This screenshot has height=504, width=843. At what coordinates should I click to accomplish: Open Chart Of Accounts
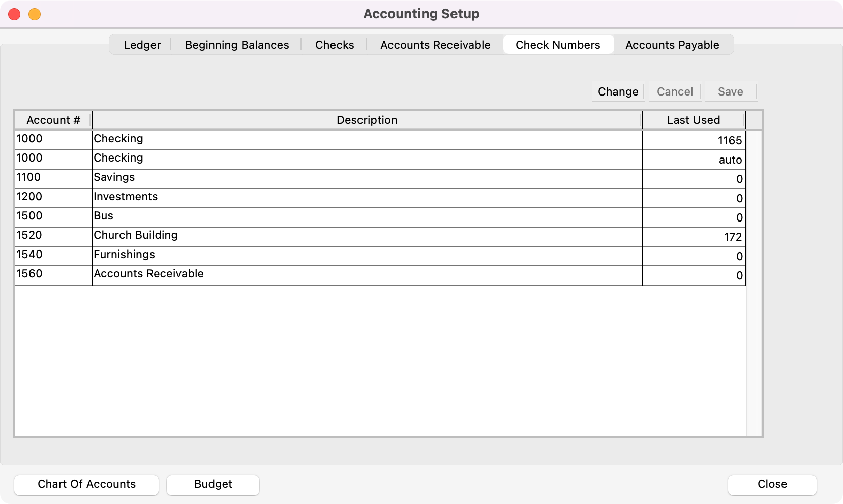(x=86, y=484)
